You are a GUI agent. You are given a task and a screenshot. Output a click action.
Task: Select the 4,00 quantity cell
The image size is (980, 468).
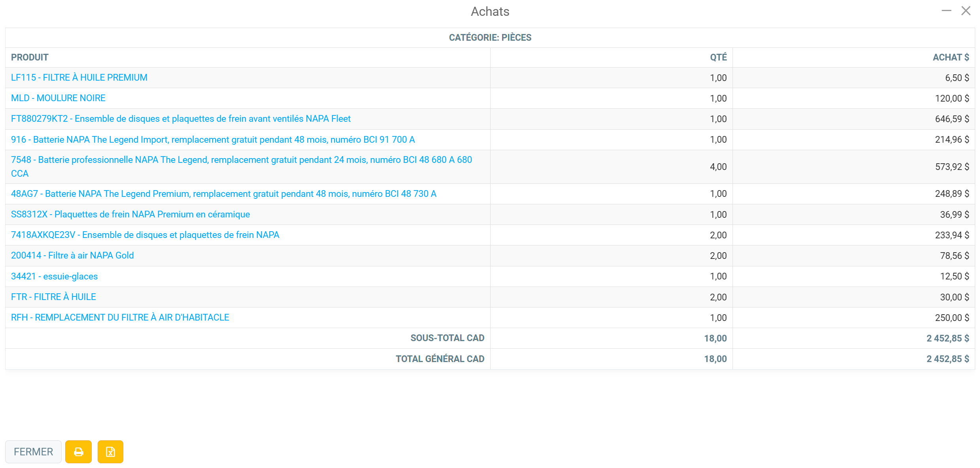718,167
